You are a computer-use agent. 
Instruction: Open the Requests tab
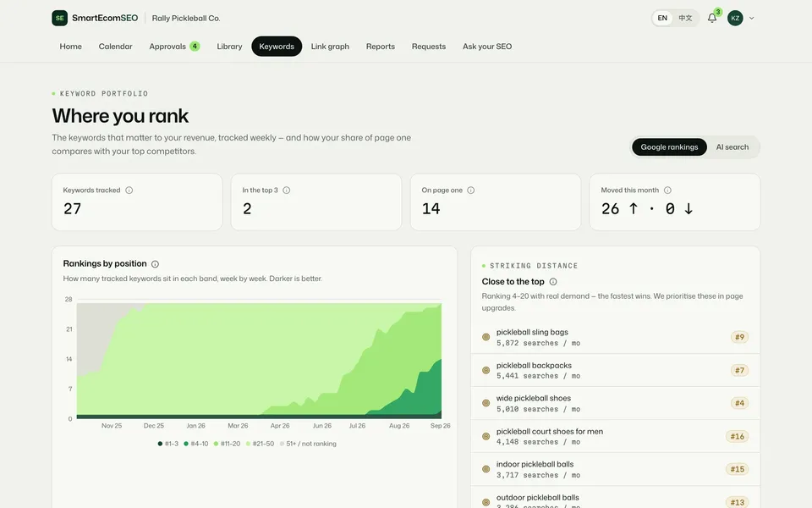tap(428, 46)
